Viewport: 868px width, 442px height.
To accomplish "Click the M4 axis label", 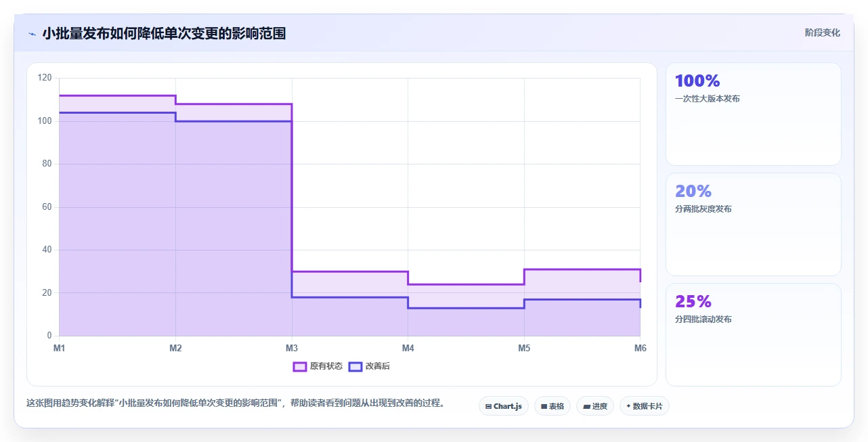I will [x=408, y=348].
